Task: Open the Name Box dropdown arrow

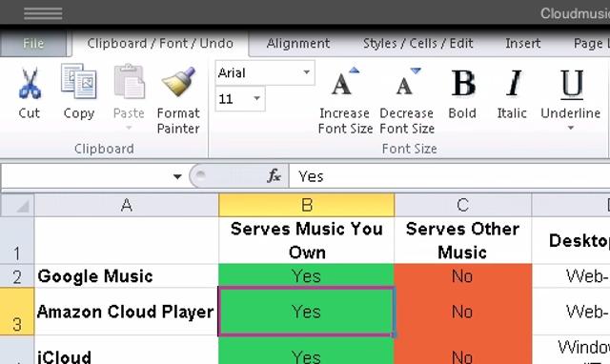Action: [x=177, y=176]
